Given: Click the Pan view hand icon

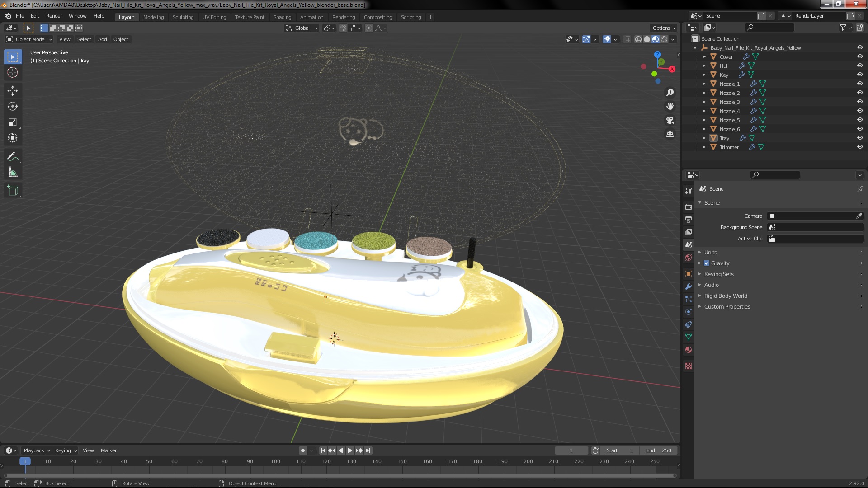Looking at the screenshot, I should [670, 106].
